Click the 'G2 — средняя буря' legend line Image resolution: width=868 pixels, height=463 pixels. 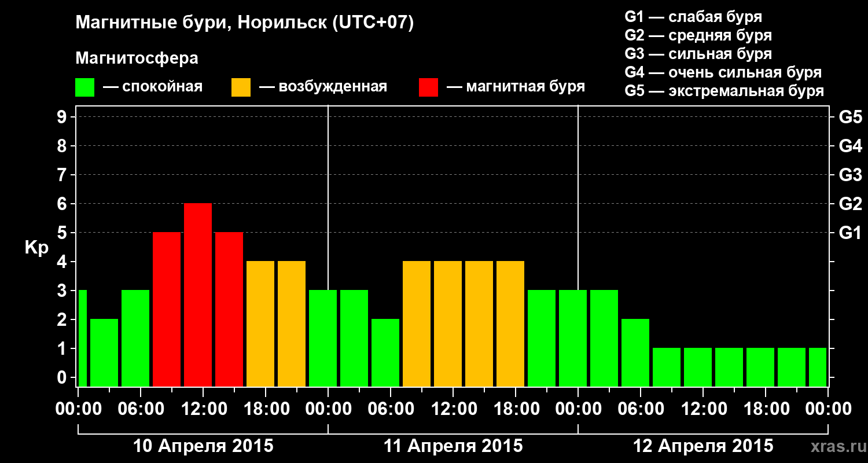[x=698, y=35]
